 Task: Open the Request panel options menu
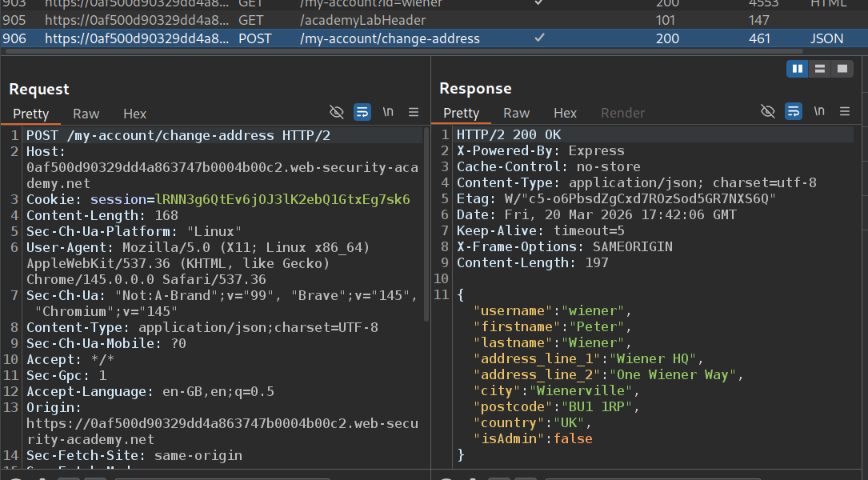click(414, 112)
